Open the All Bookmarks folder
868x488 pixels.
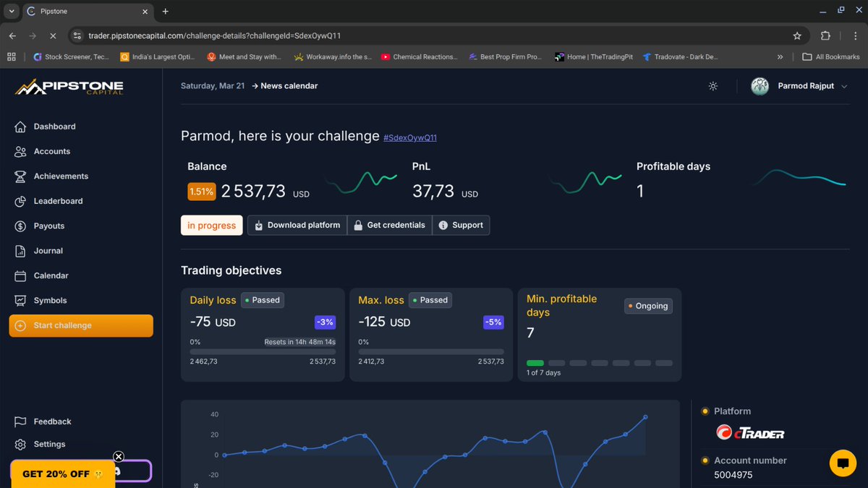click(x=831, y=56)
